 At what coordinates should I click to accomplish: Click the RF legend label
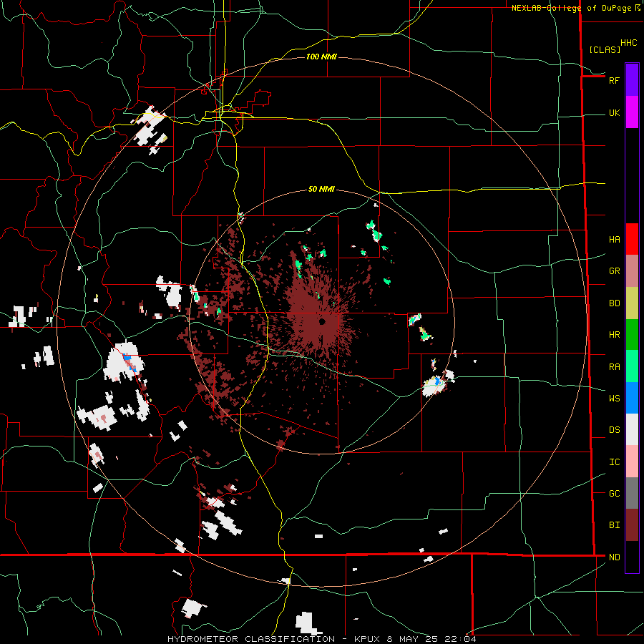point(614,80)
